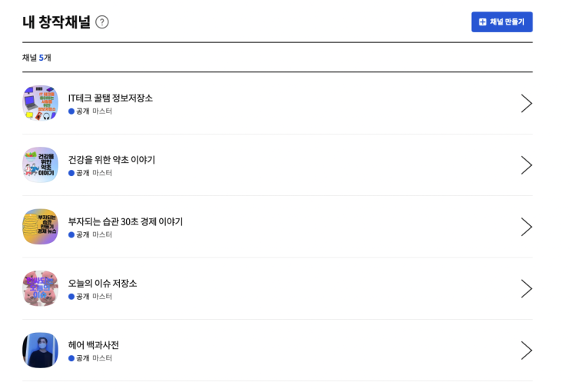Expand 부자되는 습관 30초 경제 이야기 chevron
The height and width of the screenshot is (392, 571).
tap(526, 227)
